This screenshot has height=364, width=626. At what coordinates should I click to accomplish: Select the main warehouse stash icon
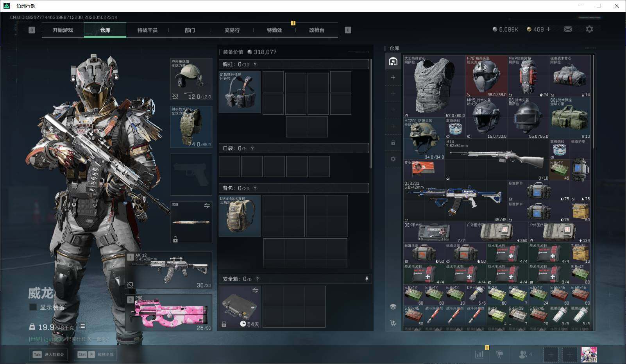coord(393,61)
